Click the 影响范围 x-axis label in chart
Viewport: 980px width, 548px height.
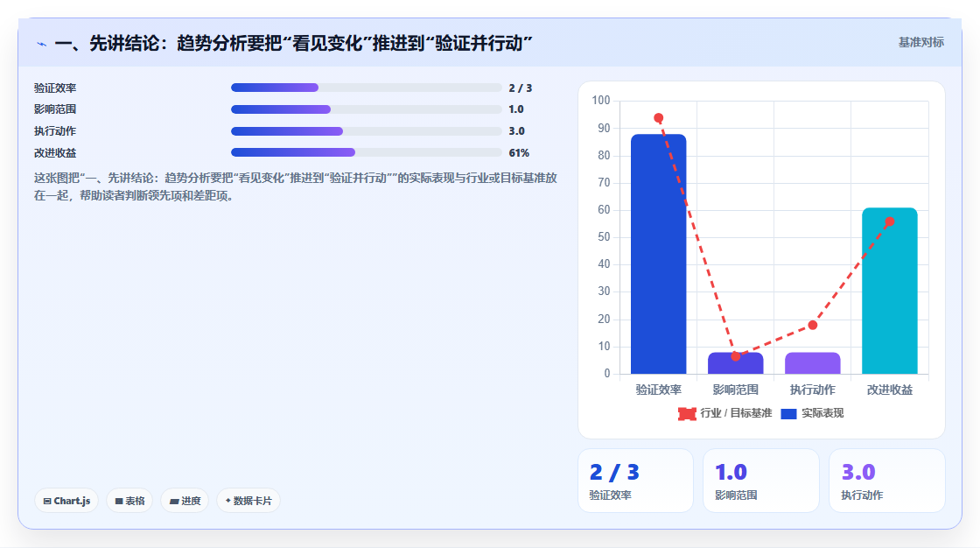[736, 390]
